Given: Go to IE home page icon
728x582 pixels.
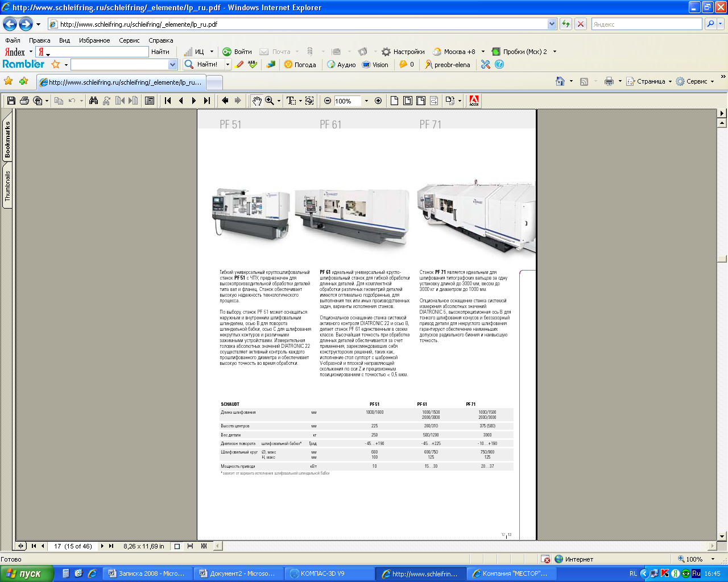Looking at the screenshot, I should tap(560, 81).
